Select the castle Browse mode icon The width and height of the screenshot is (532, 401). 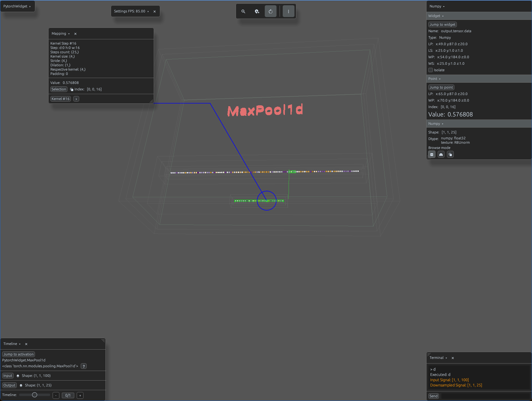click(441, 155)
